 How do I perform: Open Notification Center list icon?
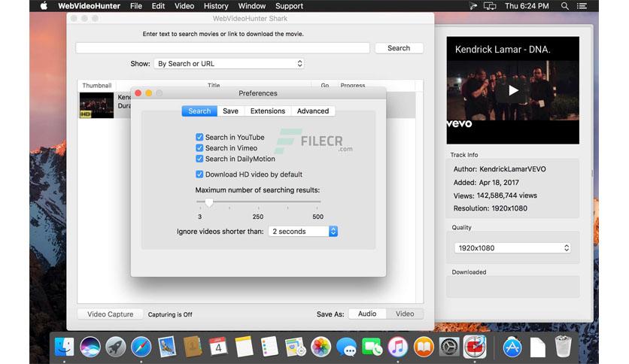pyautogui.click(x=582, y=6)
